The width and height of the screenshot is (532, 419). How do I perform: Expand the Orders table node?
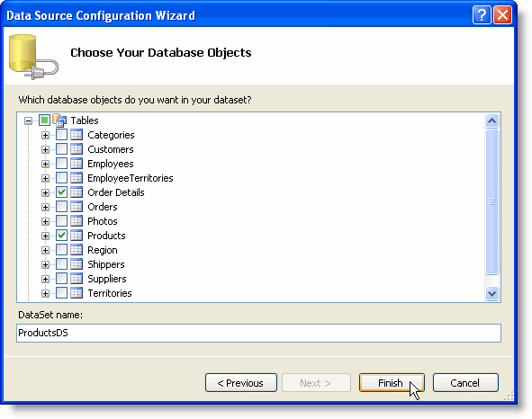[45, 207]
